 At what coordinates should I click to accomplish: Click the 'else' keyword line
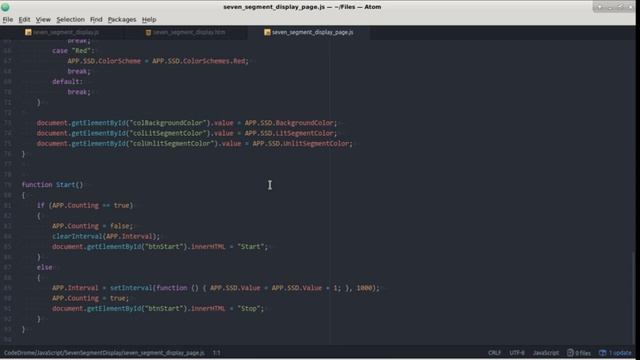(x=44, y=267)
